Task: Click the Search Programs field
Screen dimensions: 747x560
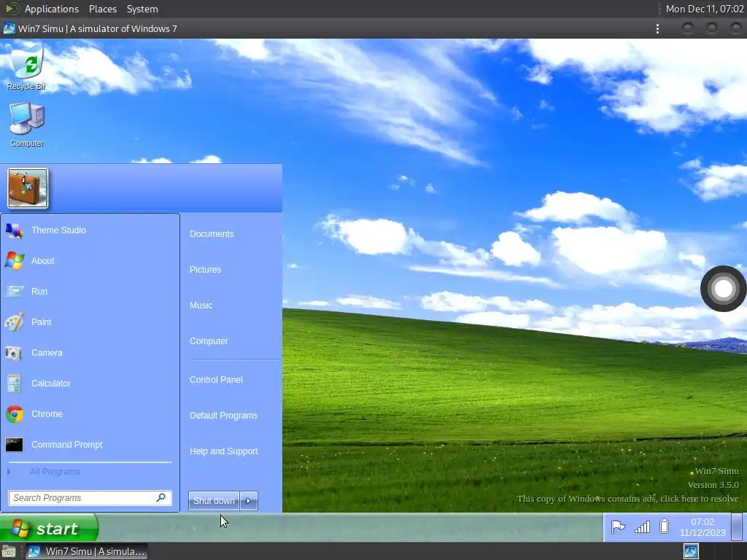Action: [90, 498]
